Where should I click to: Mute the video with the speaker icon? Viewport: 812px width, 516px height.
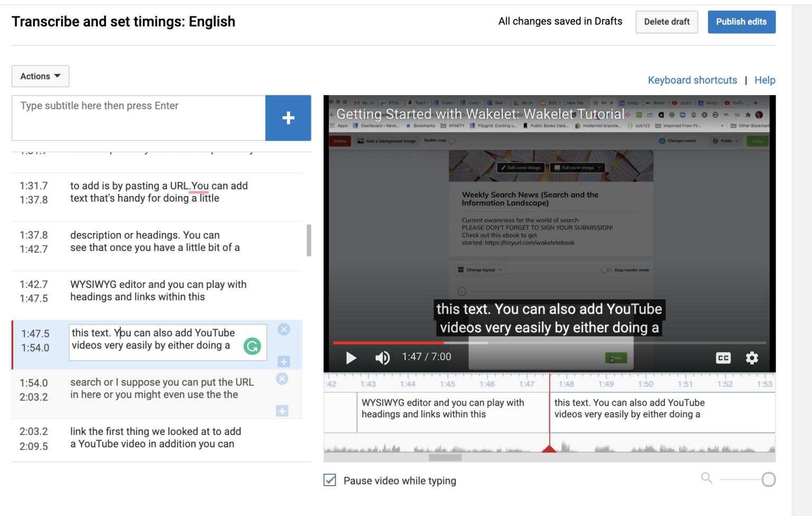382,358
